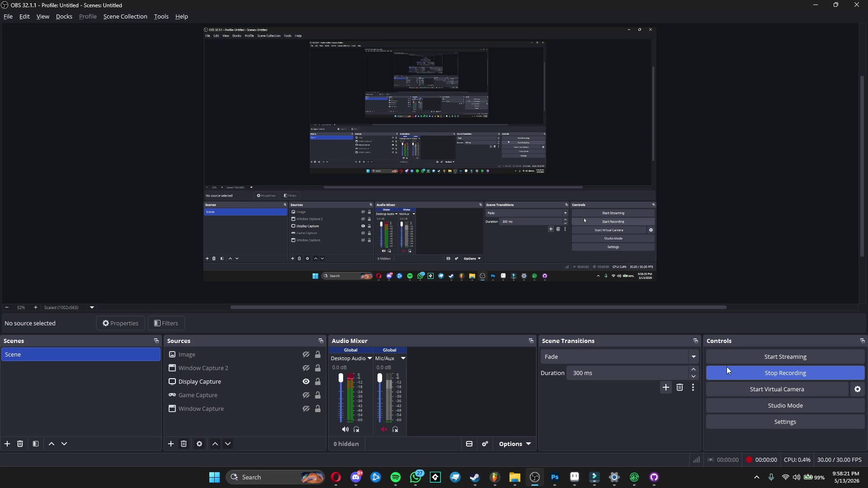This screenshot has height=488, width=868.
Task: Zoom out the preview with minus icon
Action: 7,307
